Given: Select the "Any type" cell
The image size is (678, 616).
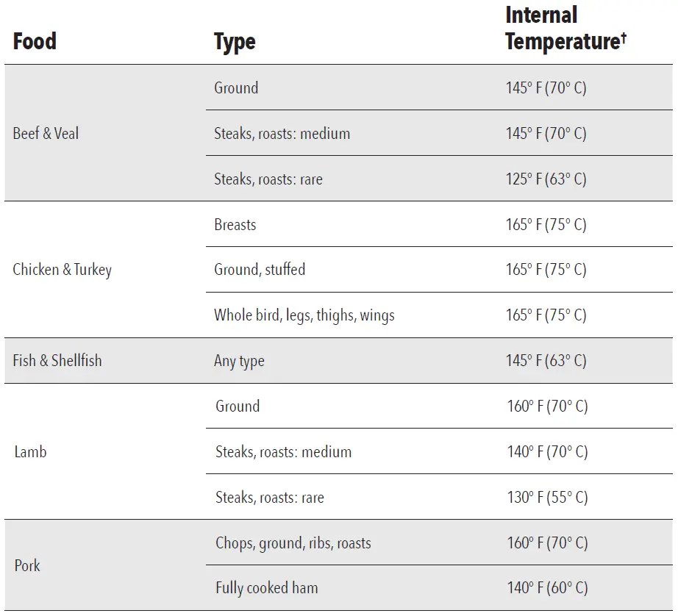Looking at the screenshot, I should click(x=239, y=361).
